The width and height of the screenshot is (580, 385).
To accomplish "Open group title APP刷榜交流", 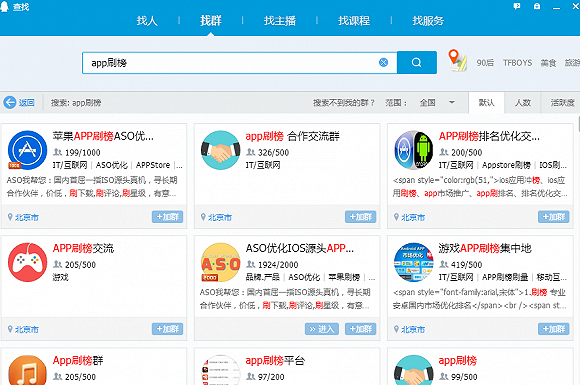I will tap(83, 248).
